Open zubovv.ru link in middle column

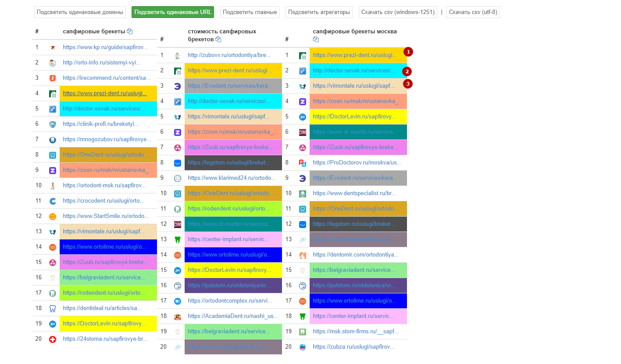229,55
